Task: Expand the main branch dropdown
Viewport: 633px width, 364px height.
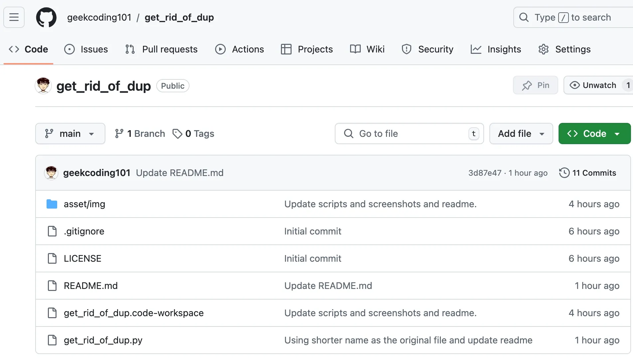Action: [x=70, y=134]
